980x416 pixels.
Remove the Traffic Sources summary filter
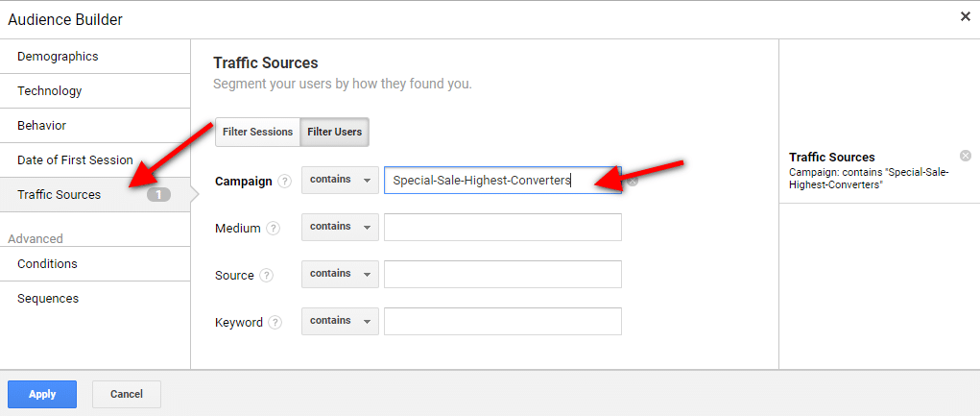coord(966,156)
